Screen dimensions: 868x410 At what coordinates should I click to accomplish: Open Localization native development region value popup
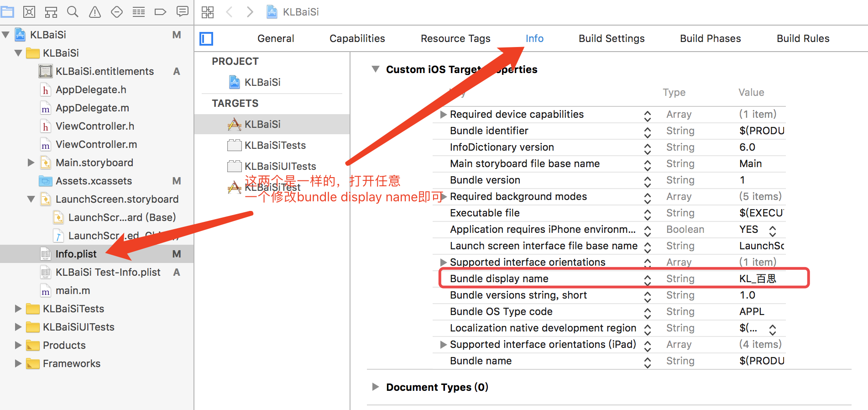[x=772, y=329]
